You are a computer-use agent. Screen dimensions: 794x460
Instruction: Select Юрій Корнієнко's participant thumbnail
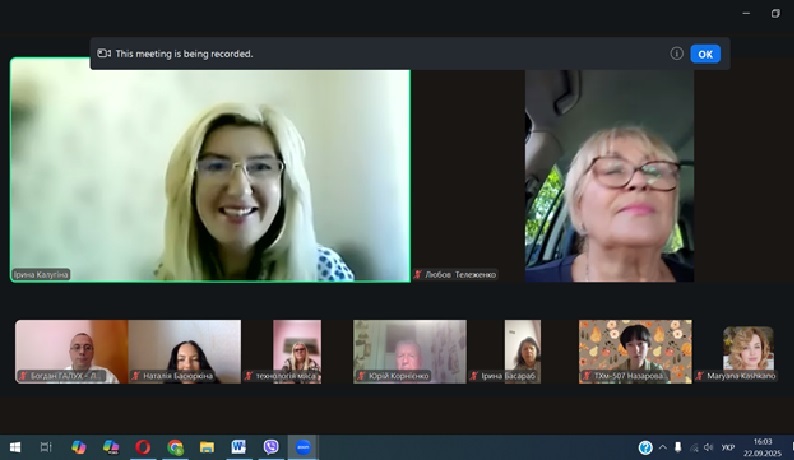410,350
